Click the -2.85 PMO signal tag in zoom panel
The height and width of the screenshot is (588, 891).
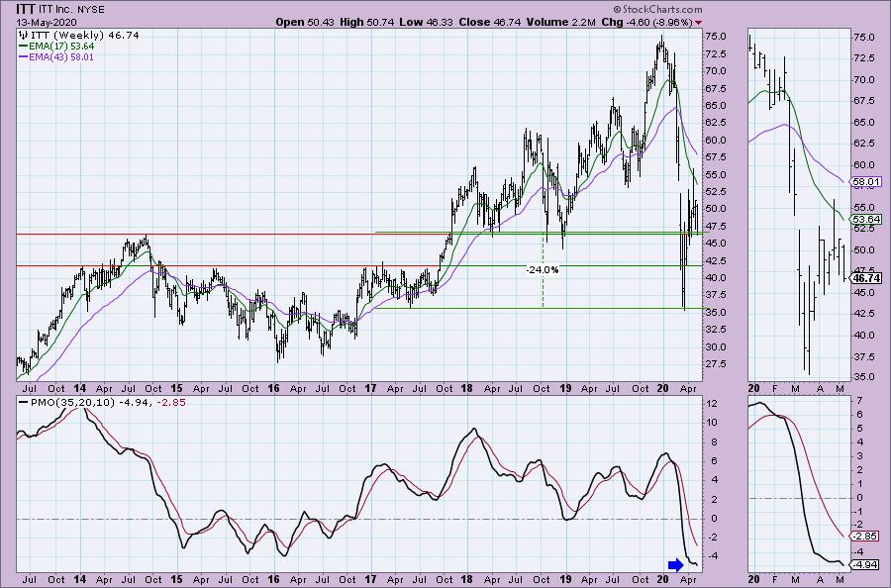click(x=866, y=536)
